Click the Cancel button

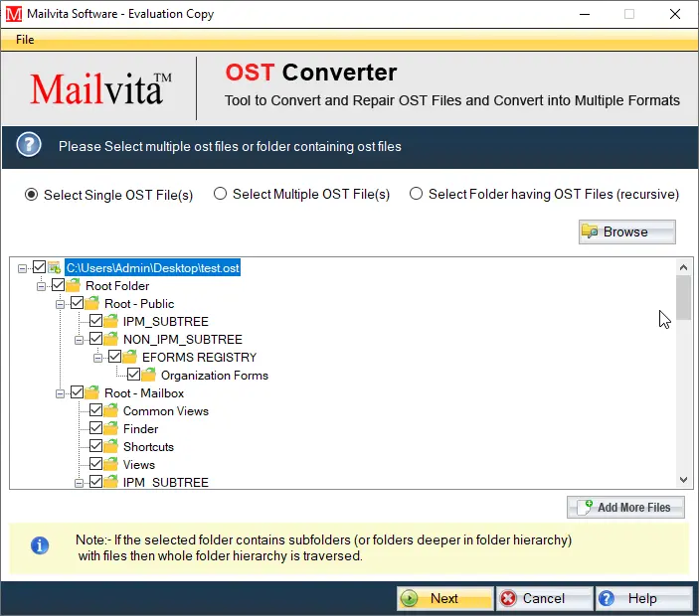pyautogui.click(x=544, y=598)
